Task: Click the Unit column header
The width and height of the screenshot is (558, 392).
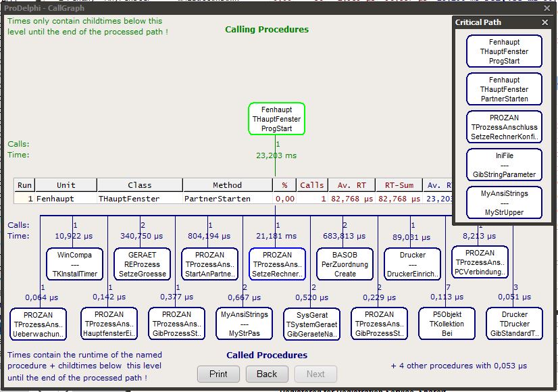Action: 66,185
